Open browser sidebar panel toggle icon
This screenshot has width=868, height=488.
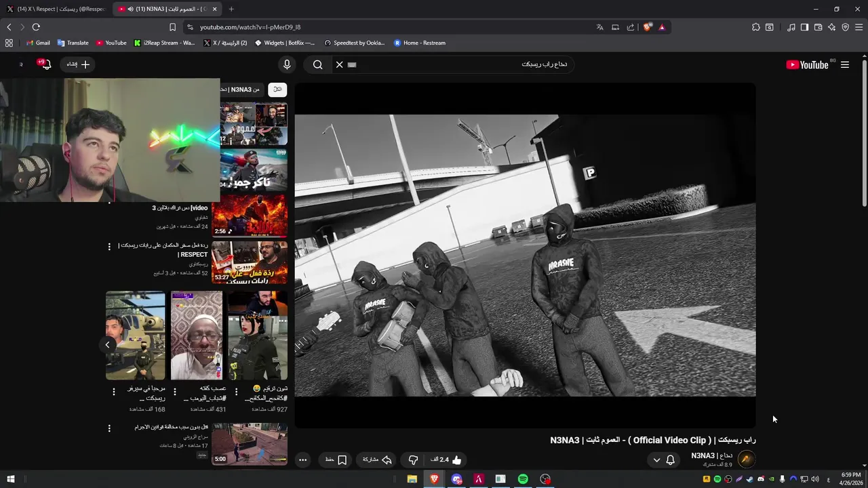coord(804,27)
